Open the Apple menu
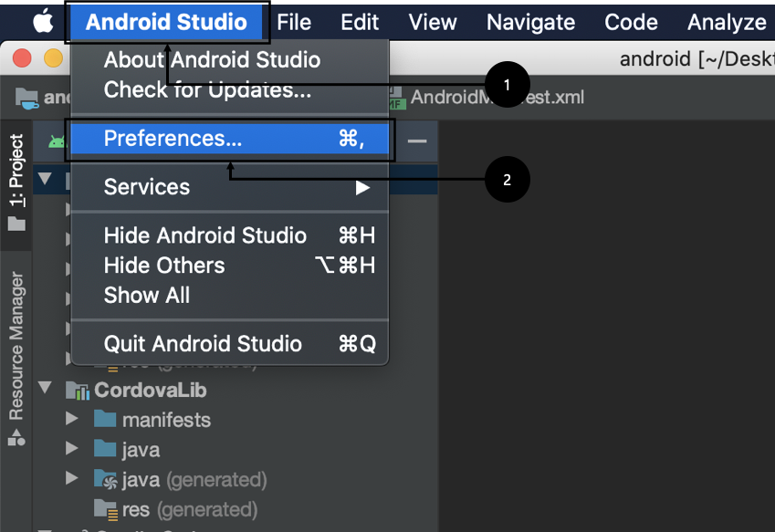 (43, 22)
